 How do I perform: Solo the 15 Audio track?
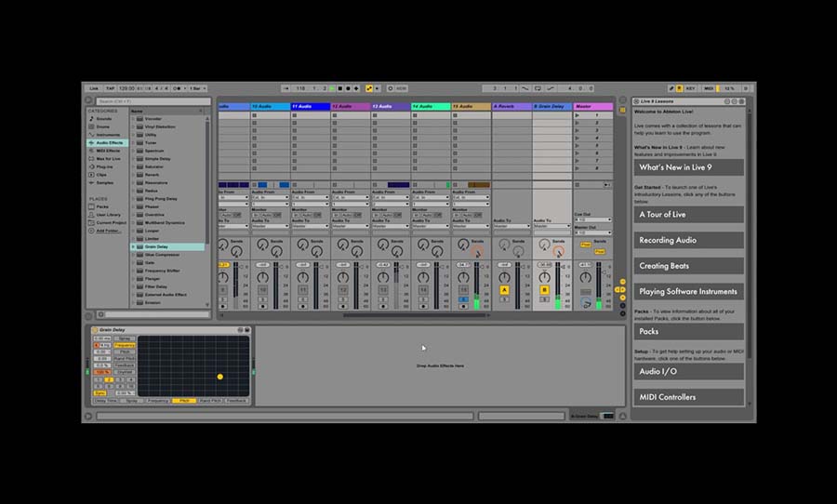pyautogui.click(x=463, y=299)
